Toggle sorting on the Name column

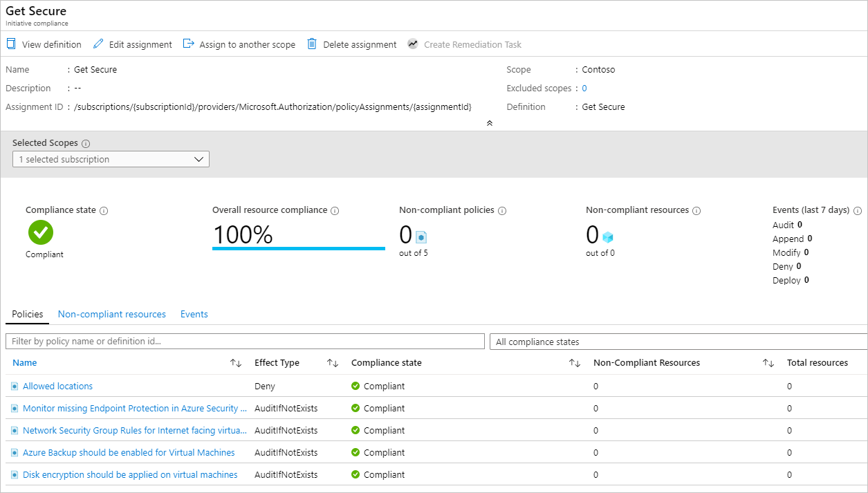(236, 362)
